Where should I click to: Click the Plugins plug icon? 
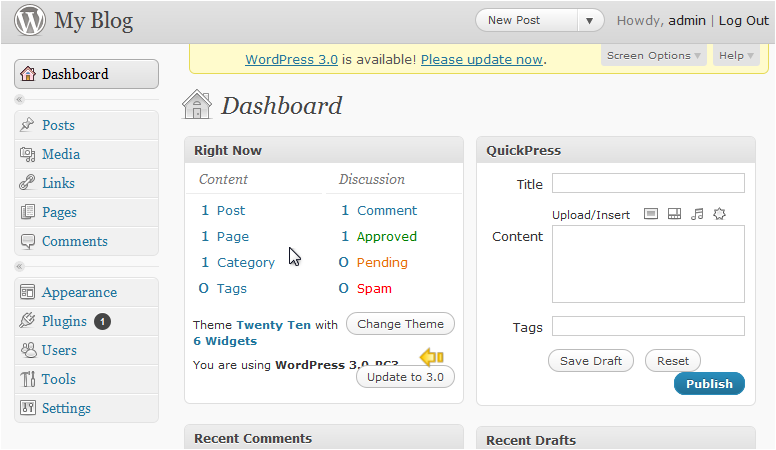pos(27,321)
